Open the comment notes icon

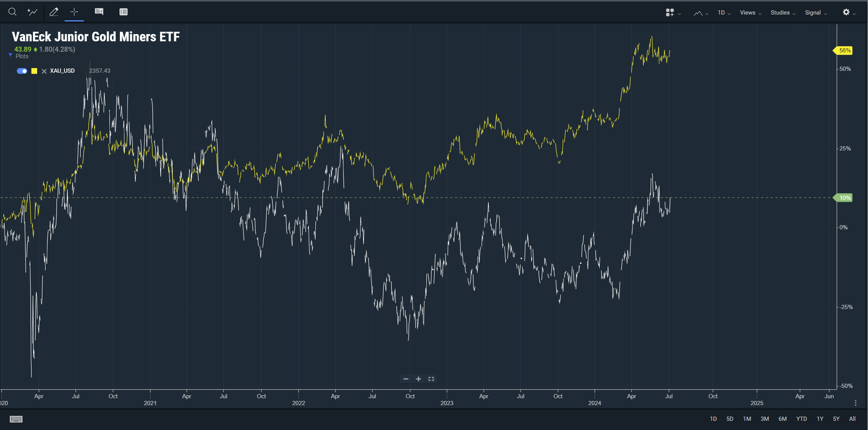pyautogui.click(x=99, y=12)
